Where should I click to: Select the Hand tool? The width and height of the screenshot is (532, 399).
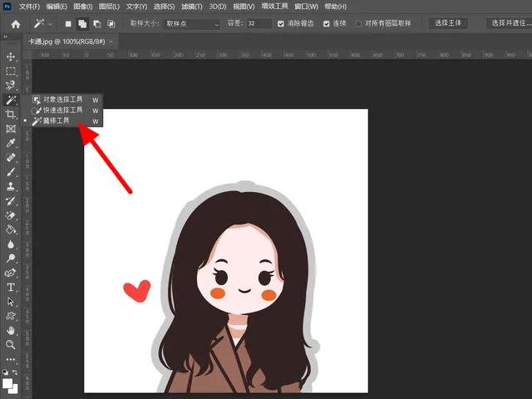(11, 330)
